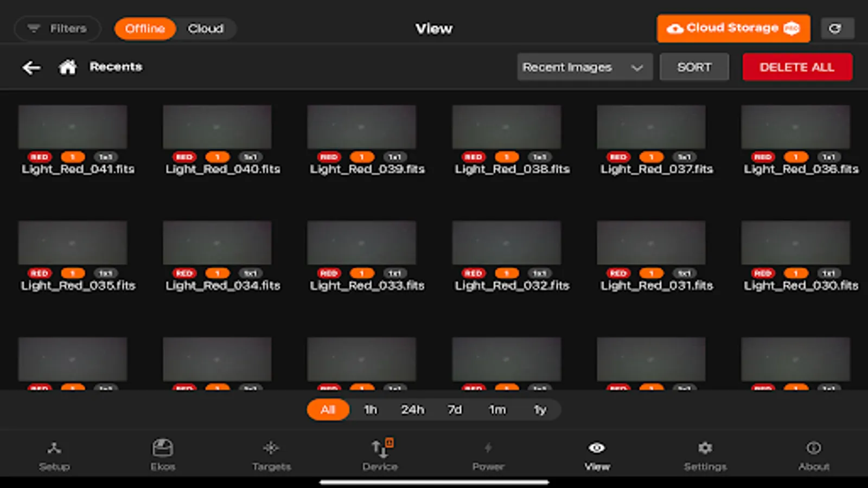This screenshot has height=488, width=868.
Task: Open the Filters panel
Action: pos(58,29)
